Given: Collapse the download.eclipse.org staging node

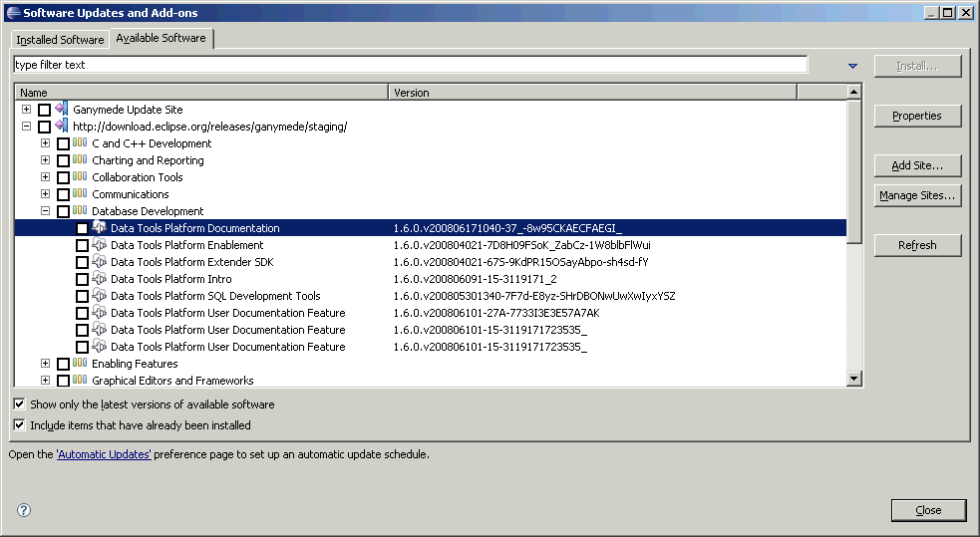Looking at the screenshot, I should pyautogui.click(x=26, y=126).
